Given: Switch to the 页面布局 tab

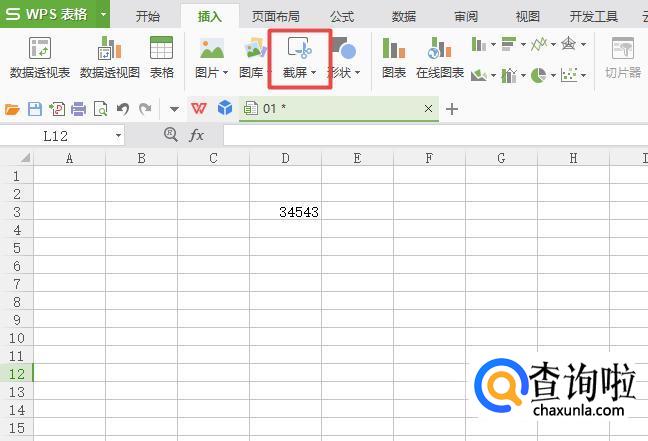Looking at the screenshot, I should (276, 17).
